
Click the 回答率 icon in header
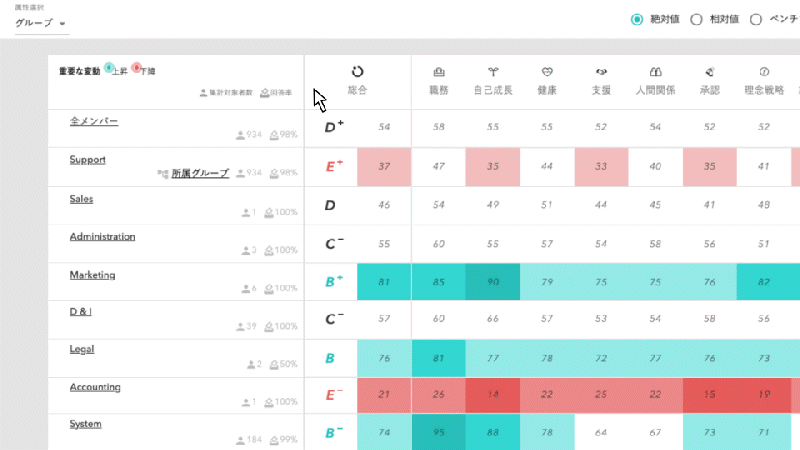(x=264, y=92)
